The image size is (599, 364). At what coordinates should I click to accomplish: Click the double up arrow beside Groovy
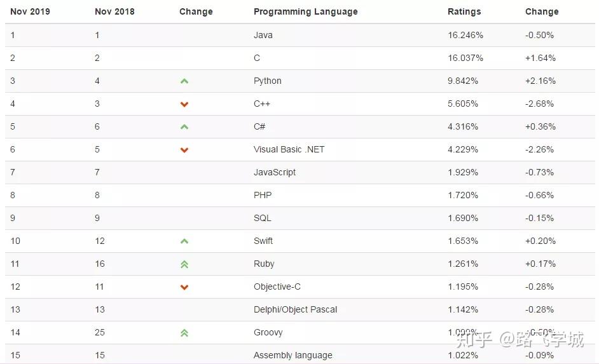tap(184, 333)
